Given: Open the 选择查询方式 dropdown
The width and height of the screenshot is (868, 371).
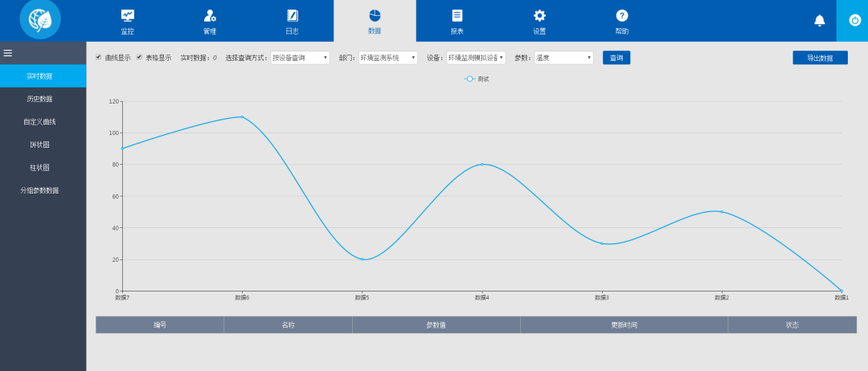Looking at the screenshot, I should pos(300,58).
